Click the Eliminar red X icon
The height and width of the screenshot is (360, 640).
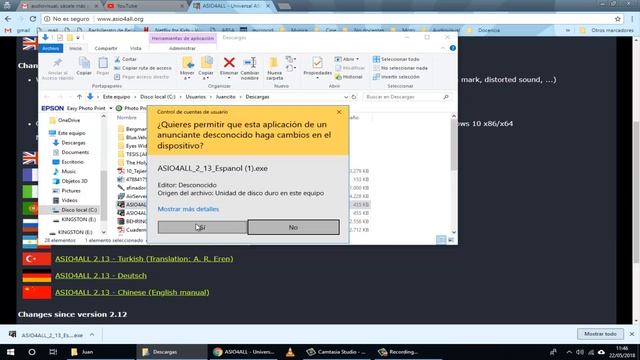tap(229, 62)
